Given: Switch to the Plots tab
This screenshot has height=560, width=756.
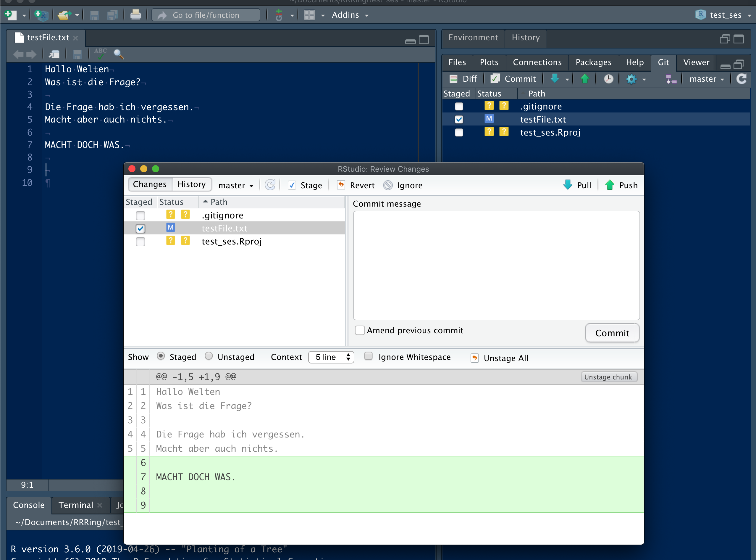Looking at the screenshot, I should pyautogui.click(x=489, y=62).
